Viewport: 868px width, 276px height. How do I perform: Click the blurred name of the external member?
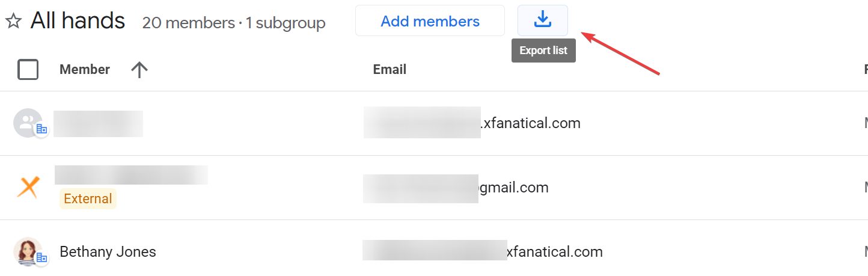coord(131,175)
